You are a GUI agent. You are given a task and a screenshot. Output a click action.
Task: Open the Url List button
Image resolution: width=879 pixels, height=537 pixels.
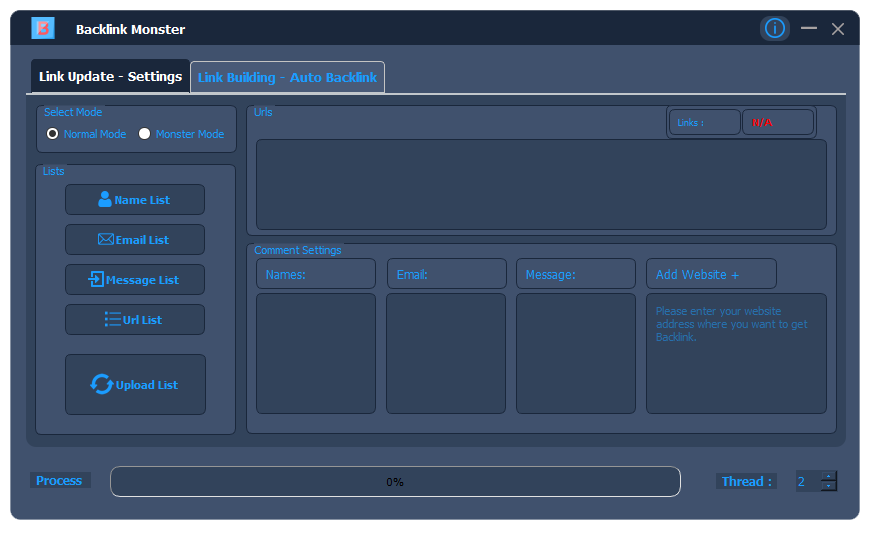(x=135, y=320)
